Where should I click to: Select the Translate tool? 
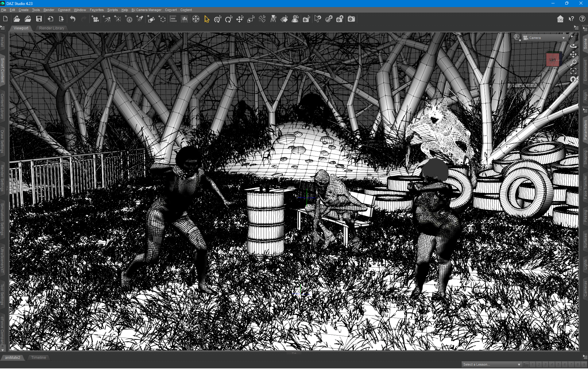tap(240, 19)
